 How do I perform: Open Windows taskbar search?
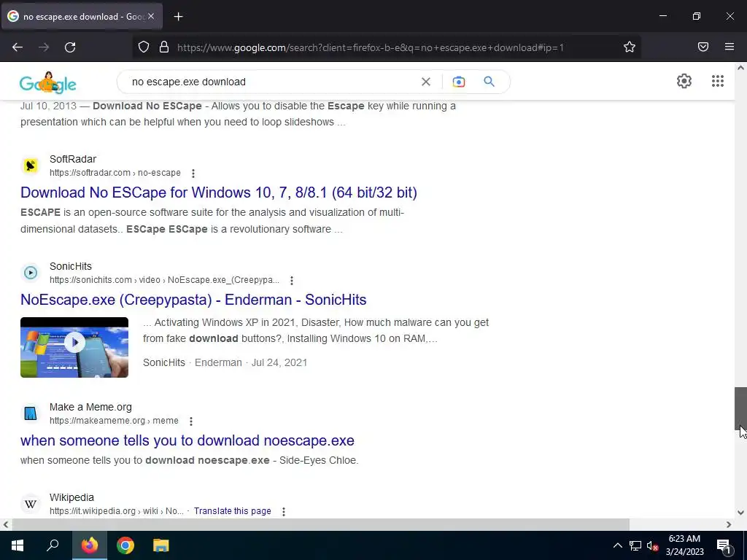coord(53,545)
